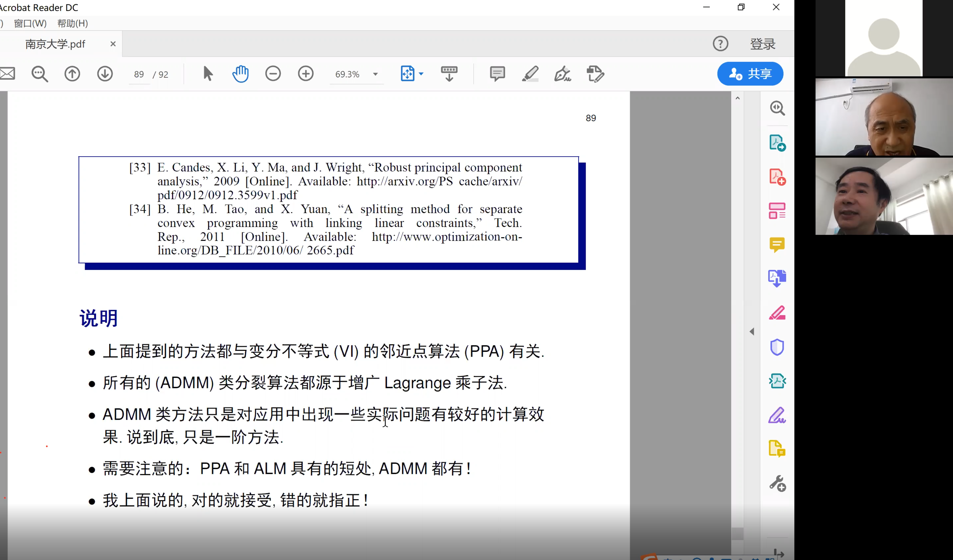Image resolution: width=953 pixels, height=560 pixels.
Task: Click the blue 共享 share button
Action: (750, 74)
